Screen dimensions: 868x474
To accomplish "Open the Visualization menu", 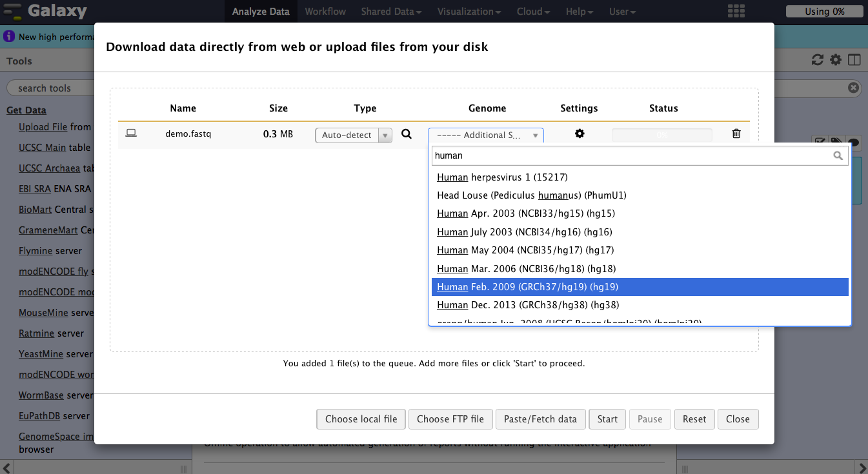I will tap(469, 12).
